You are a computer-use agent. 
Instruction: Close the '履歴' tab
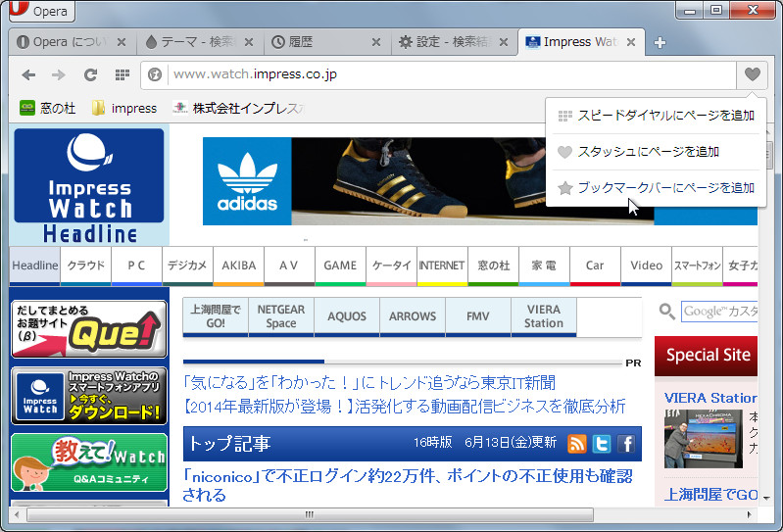tap(376, 42)
